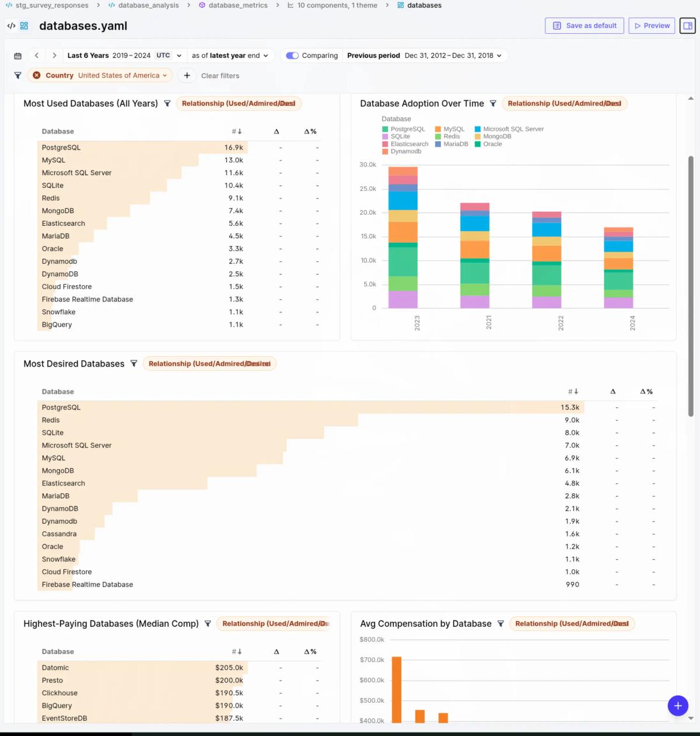Click filter icon on Most Desired Databases

click(134, 364)
